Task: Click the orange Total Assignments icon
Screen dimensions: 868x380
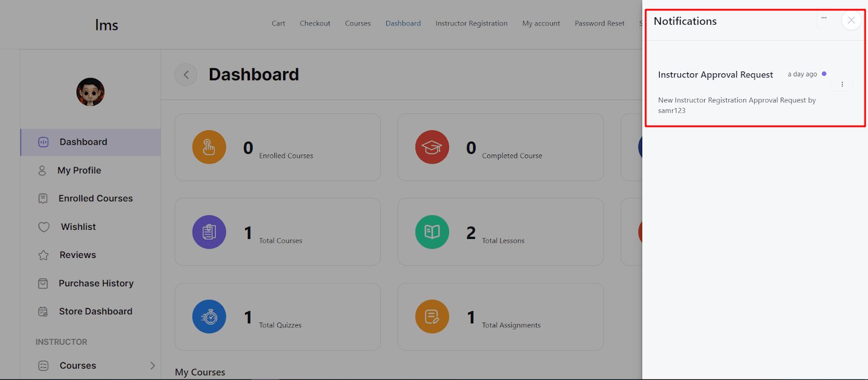Action: [432, 317]
